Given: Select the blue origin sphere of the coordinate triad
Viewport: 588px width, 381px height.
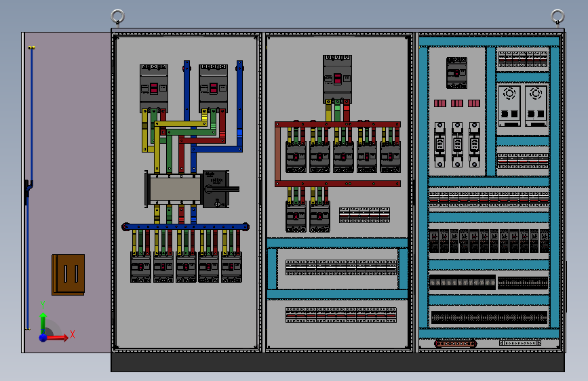Looking at the screenshot, I should click(x=43, y=338).
